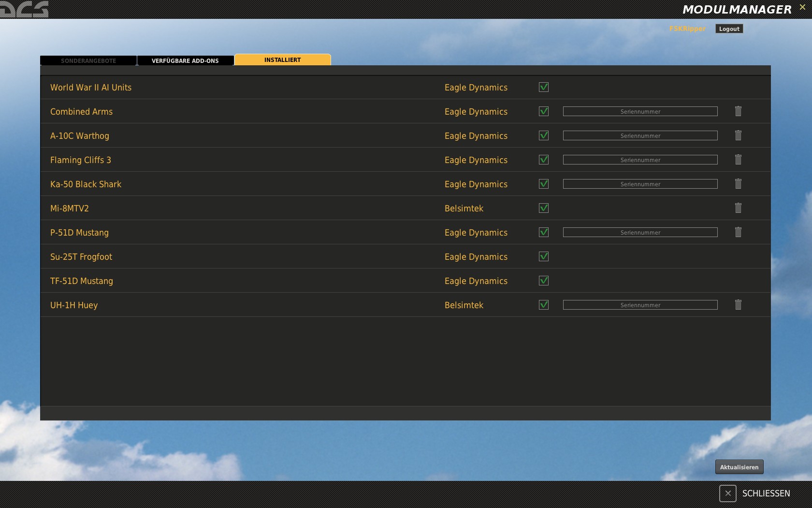This screenshot has width=812, height=508.
Task: Click Seriennummer field for Flaming Cliffs 3
Action: [640, 160]
